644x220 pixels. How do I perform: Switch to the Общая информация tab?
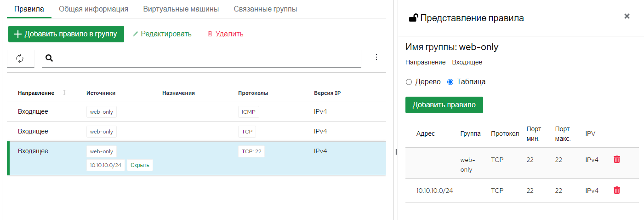pyautogui.click(x=93, y=9)
